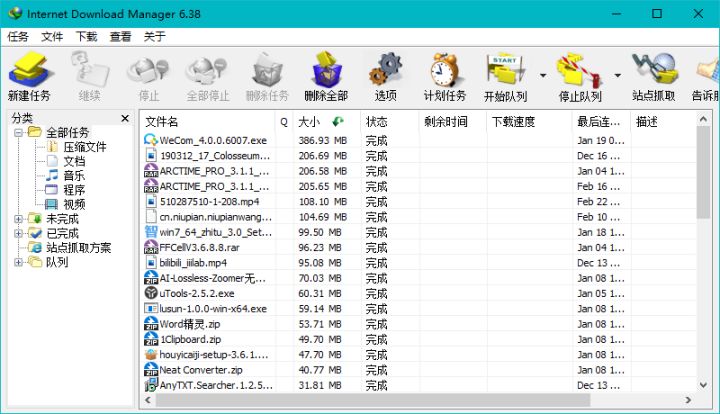720x414 pixels.
Task: Expand the 已完成 tree node
Action: (18, 234)
